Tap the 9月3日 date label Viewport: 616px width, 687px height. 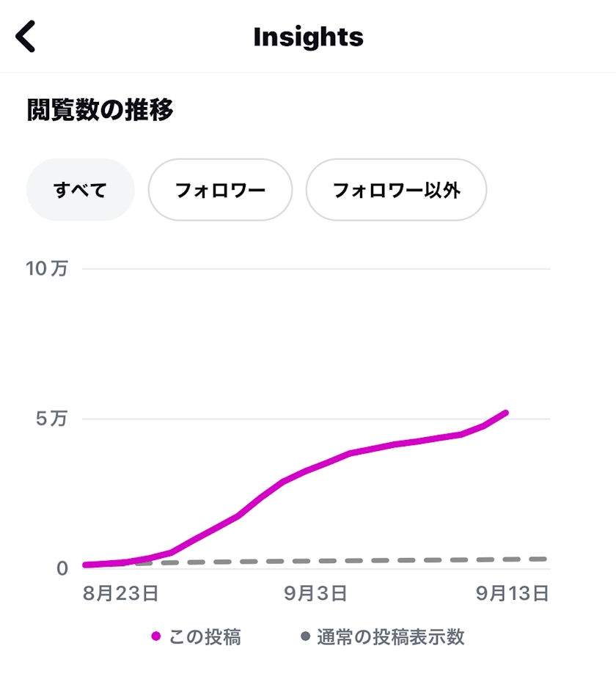[x=315, y=593]
